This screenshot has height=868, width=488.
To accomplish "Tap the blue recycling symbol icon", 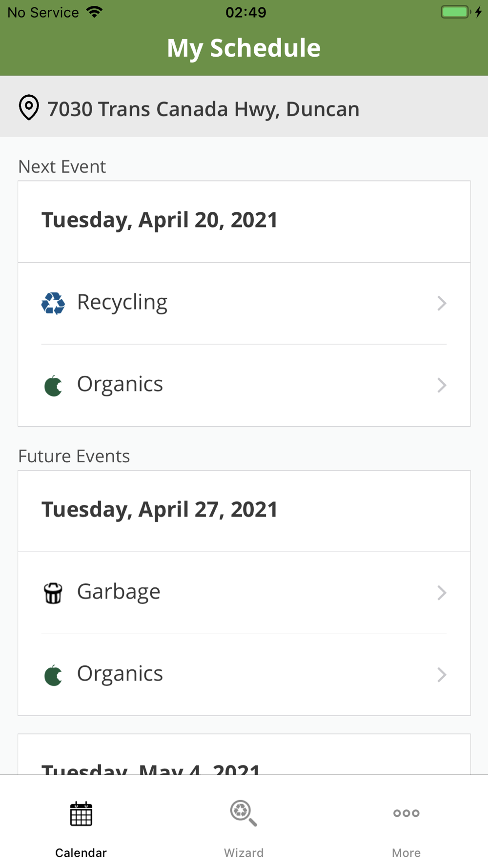I will 53,303.
